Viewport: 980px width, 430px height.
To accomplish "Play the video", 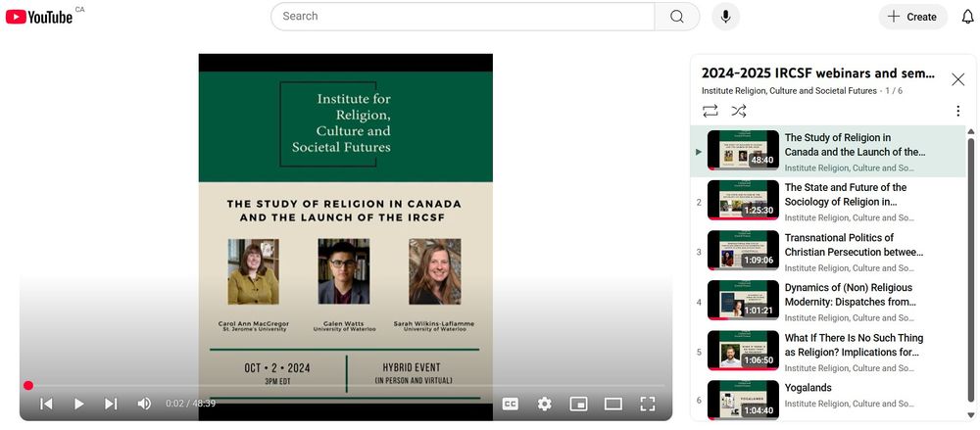I will (78, 404).
